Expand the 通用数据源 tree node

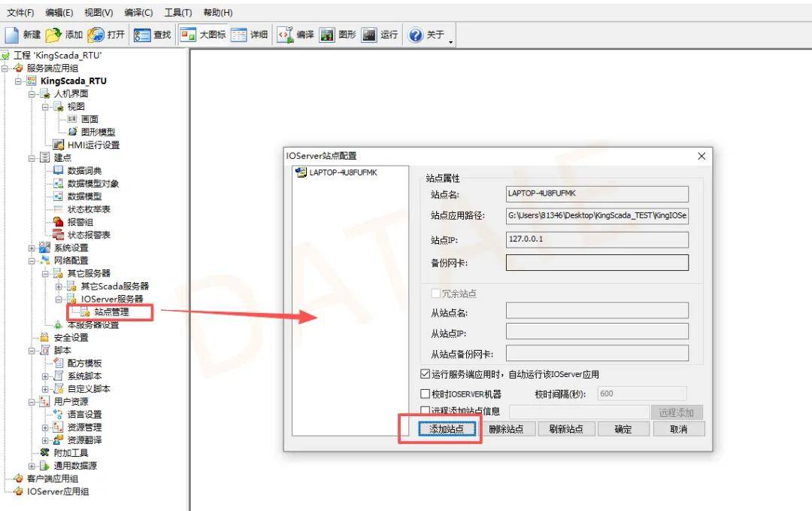pyautogui.click(x=32, y=465)
